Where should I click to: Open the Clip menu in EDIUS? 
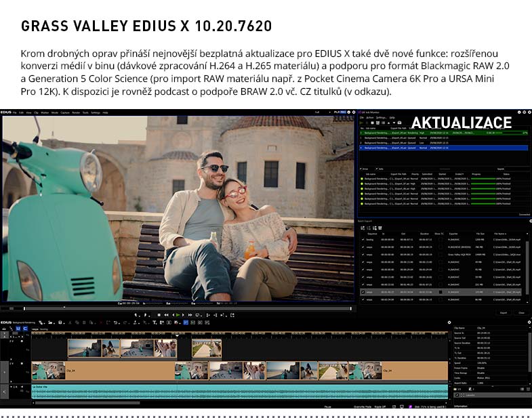(x=36, y=112)
